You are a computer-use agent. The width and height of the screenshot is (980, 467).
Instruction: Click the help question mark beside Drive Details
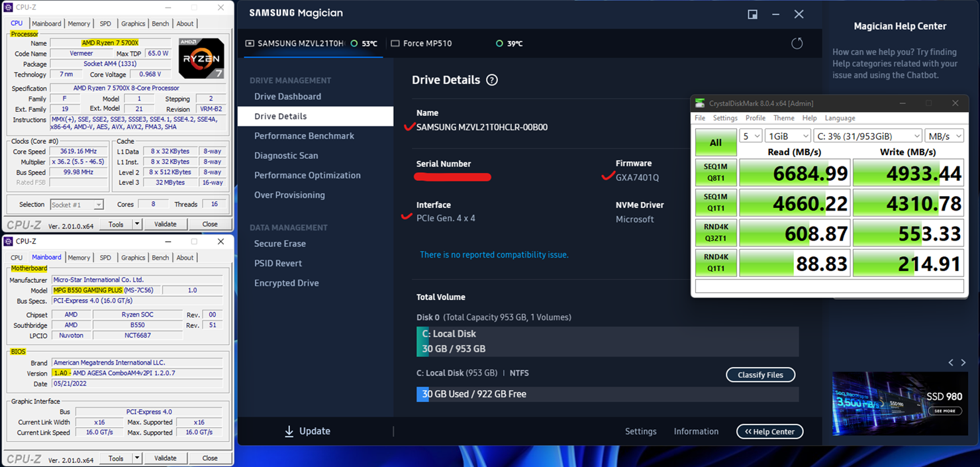point(492,80)
